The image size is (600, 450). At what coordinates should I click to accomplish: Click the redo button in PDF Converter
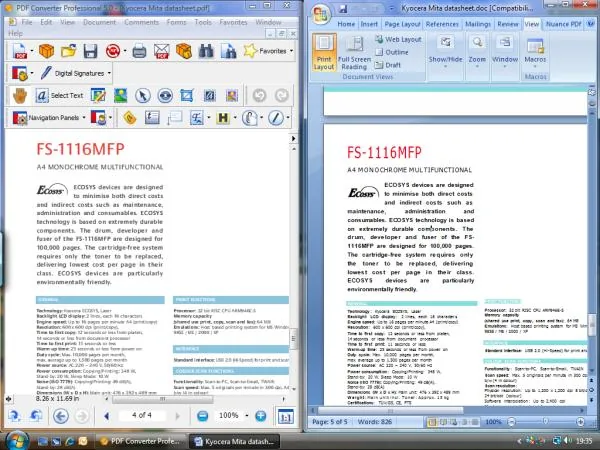click(282, 95)
